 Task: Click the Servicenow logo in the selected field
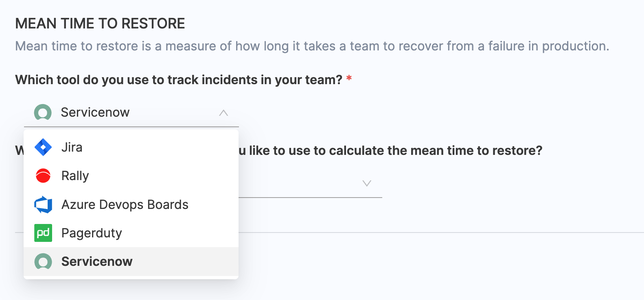point(43,112)
